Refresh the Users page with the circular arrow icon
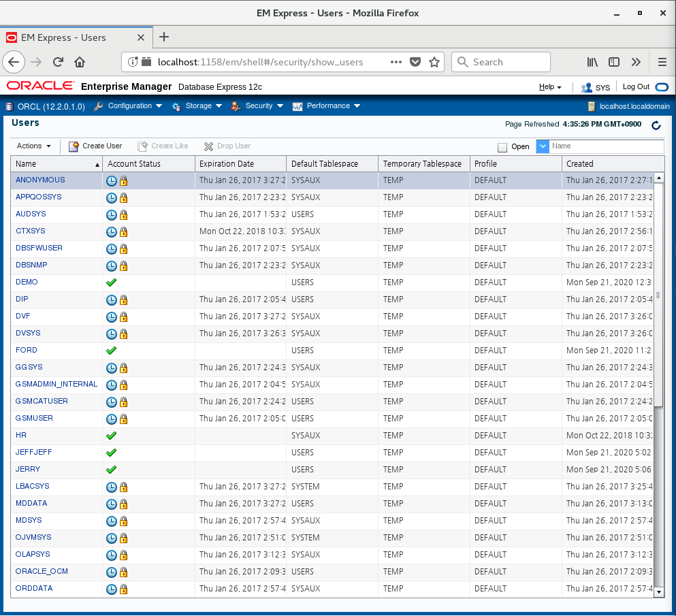The height and width of the screenshot is (616, 676). pos(656,125)
